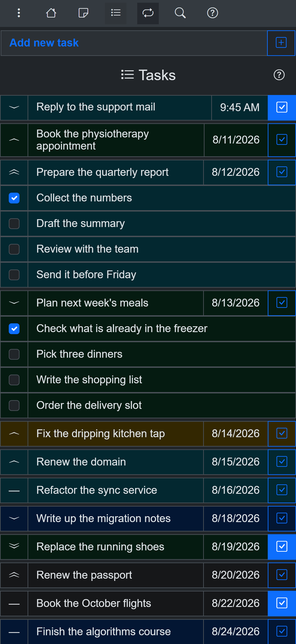This screenshot has height=644, width=296.
Task: Open help icon beside Tasks heading
Action: coord(279,75)
